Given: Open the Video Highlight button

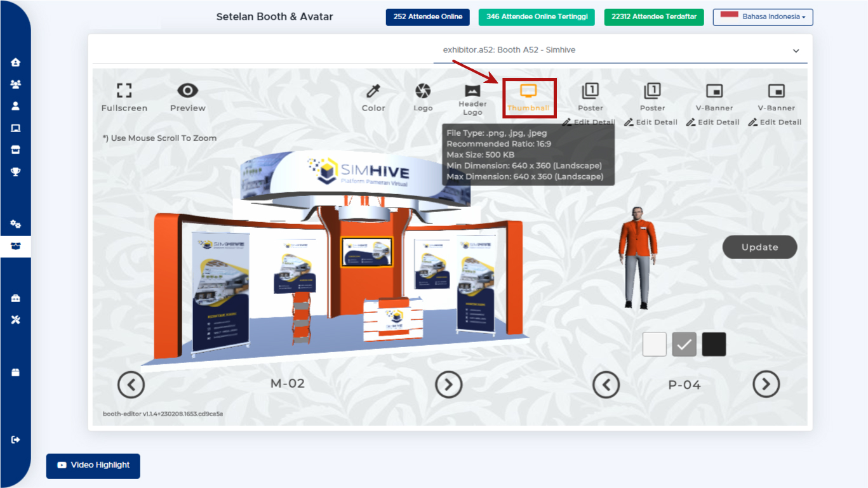Looking at the screenshot, I should coord(93,466).
